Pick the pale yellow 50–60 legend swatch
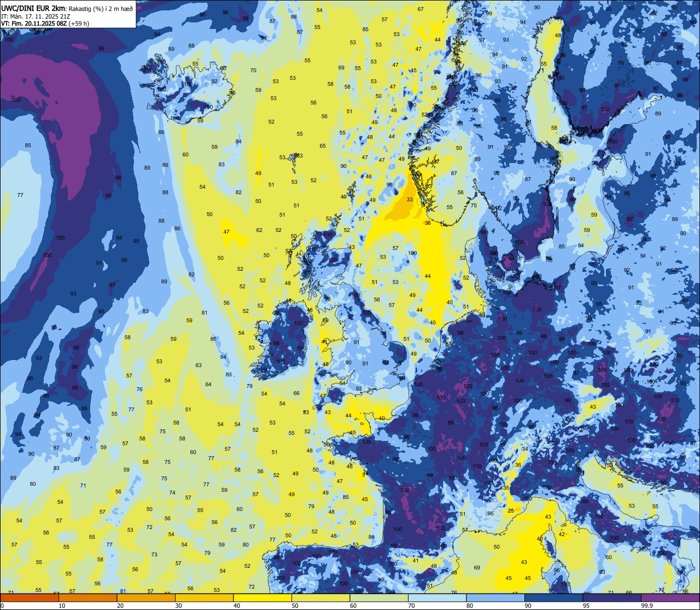700x610 pixels. 320,598
